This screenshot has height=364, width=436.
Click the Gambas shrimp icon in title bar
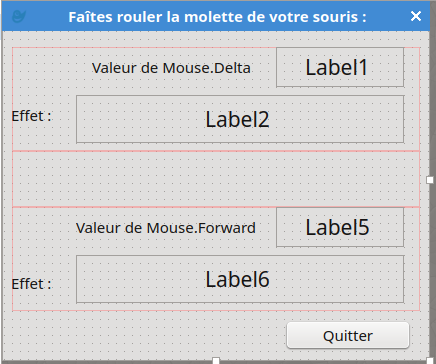coord(19,16)
